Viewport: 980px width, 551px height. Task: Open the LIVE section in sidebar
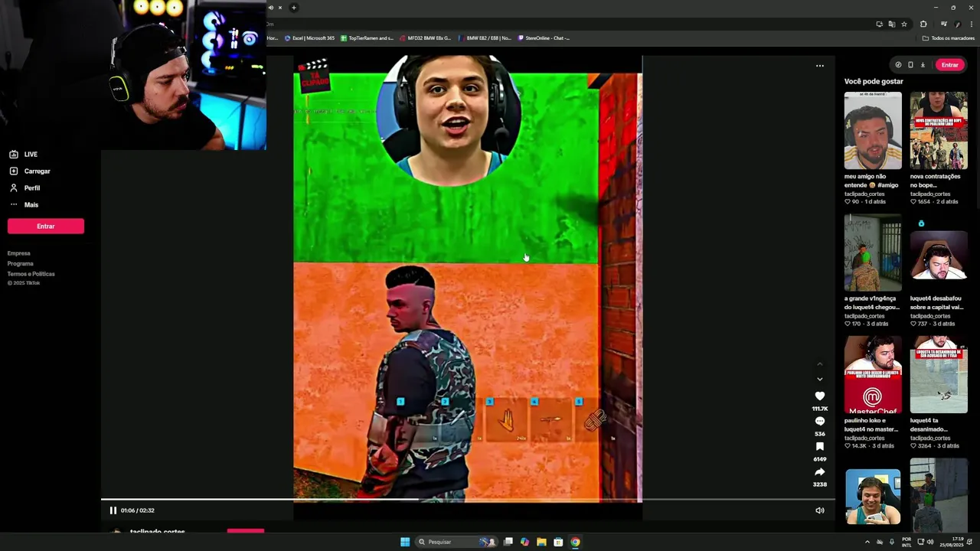pos(23,155)
